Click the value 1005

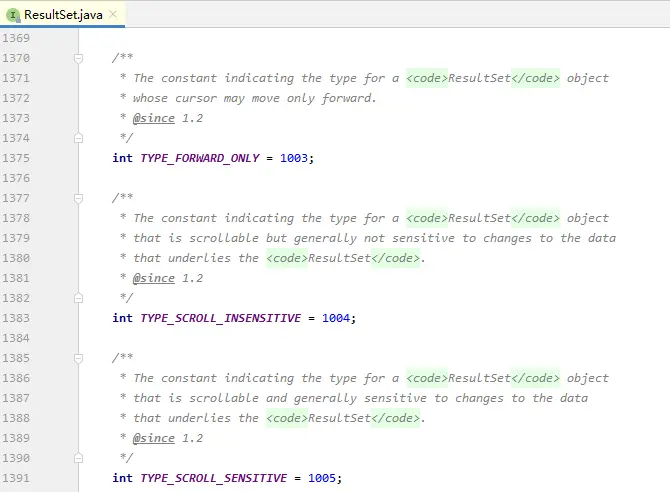click(x=322, y=478)
